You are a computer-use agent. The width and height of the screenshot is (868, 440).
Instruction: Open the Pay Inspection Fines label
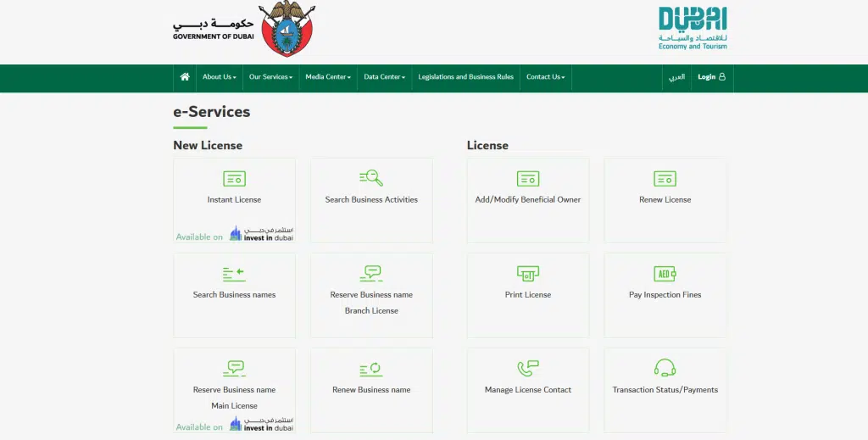tap(665, 295)
